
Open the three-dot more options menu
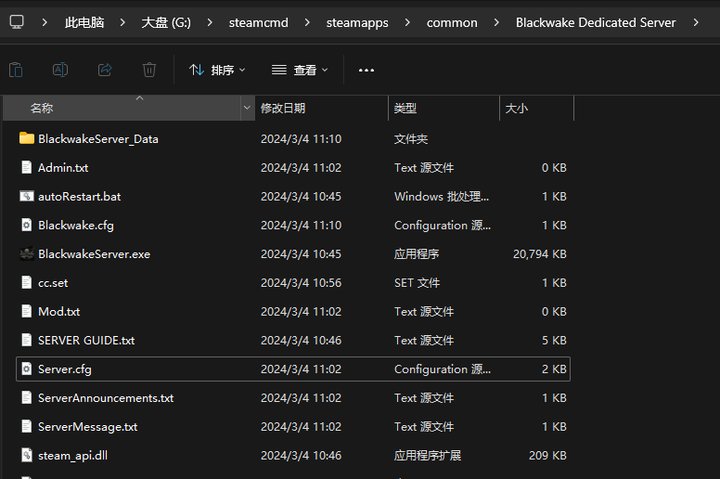pyautogui.click(x=366, y=70)
